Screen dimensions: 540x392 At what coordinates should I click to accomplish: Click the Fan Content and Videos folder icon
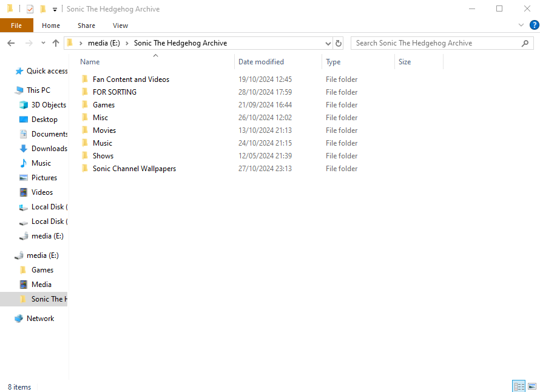pyautogui.click(x=85, y=79)
